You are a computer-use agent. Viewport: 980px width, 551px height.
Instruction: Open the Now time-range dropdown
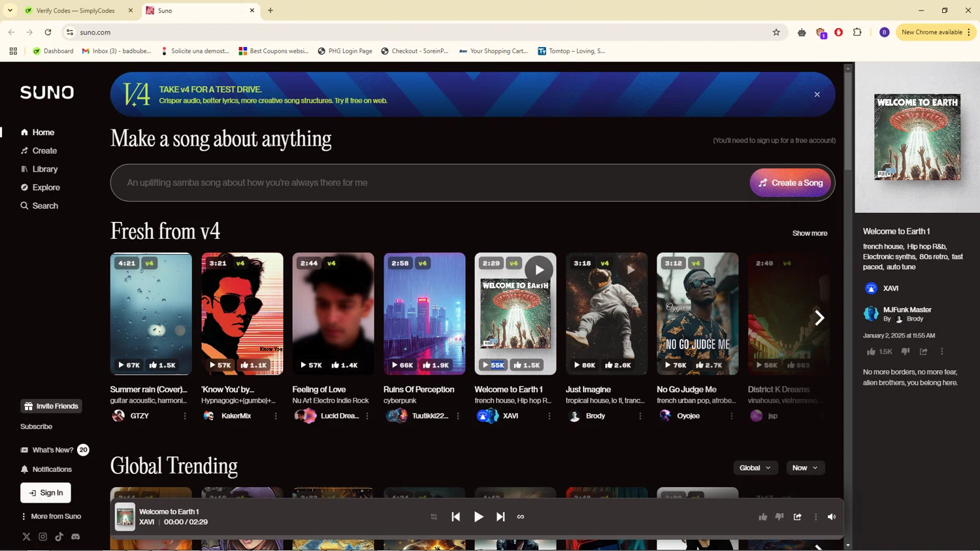pyautogui.click(x=804, y=467)
